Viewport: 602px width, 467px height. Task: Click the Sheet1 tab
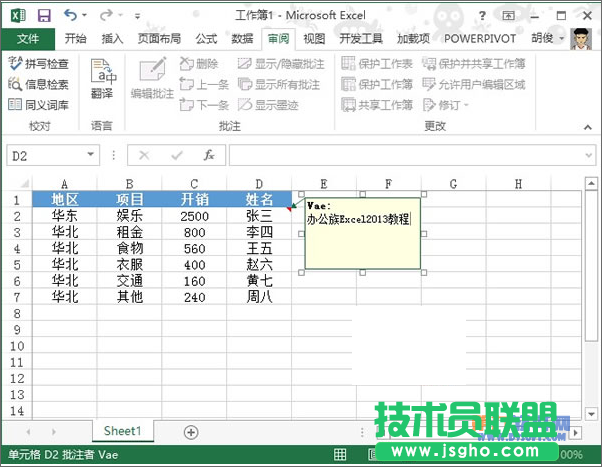(122, 431)
